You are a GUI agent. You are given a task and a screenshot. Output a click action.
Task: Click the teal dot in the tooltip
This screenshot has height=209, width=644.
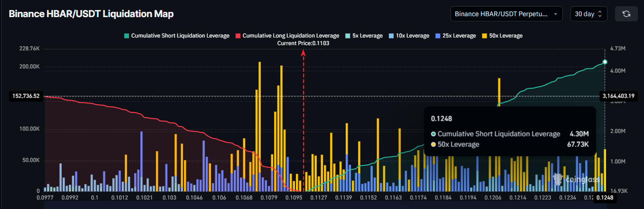(433, 134)
